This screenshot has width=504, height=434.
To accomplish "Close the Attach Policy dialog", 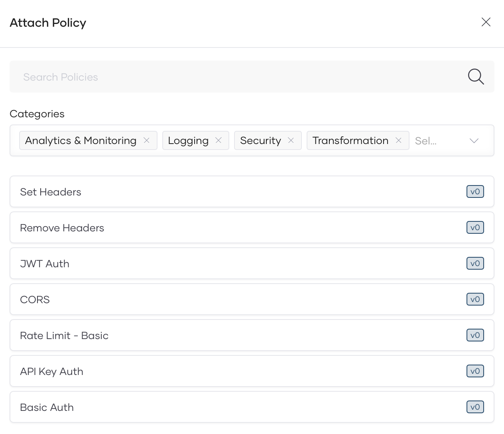I will coord(486,22).
